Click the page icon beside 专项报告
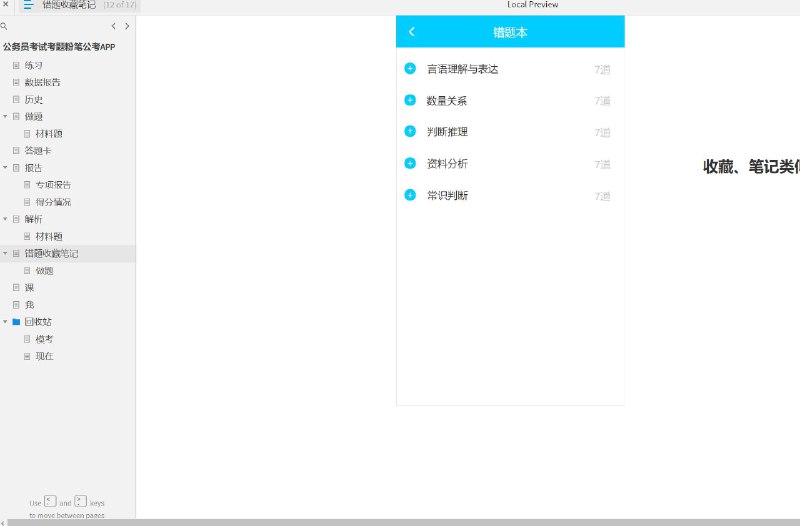The image size is (800, 526). coord(27,185)
